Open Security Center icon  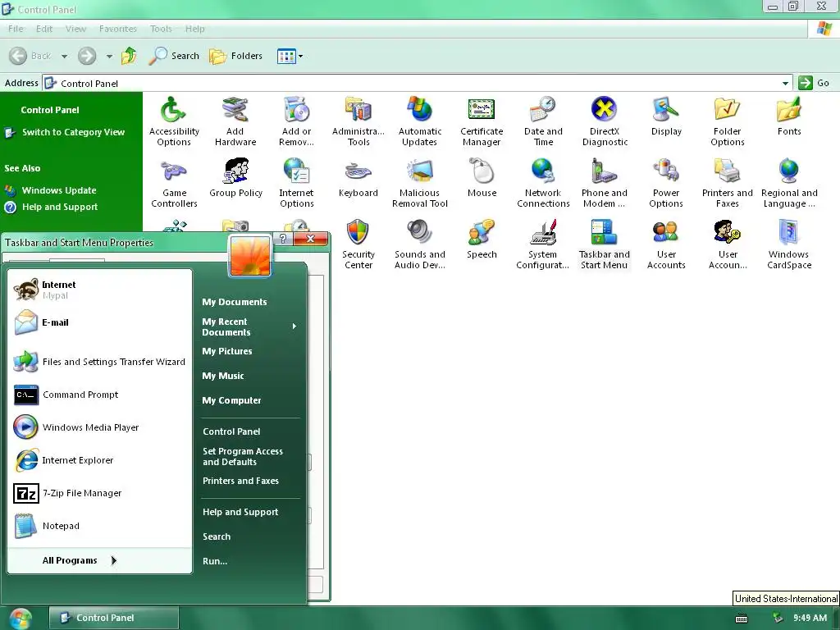click(358, 244)
